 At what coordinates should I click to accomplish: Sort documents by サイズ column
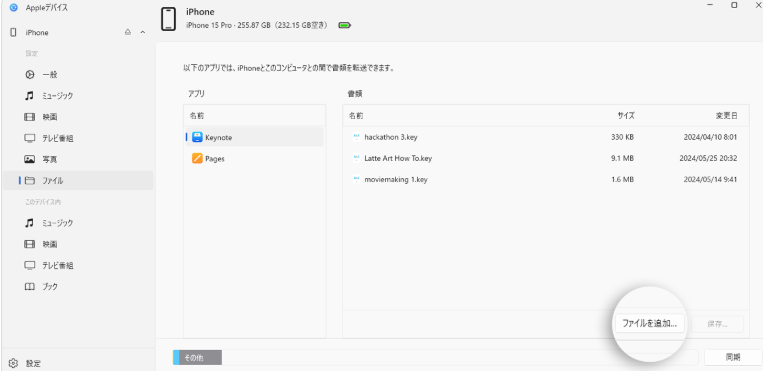click(x=626, y=116)
